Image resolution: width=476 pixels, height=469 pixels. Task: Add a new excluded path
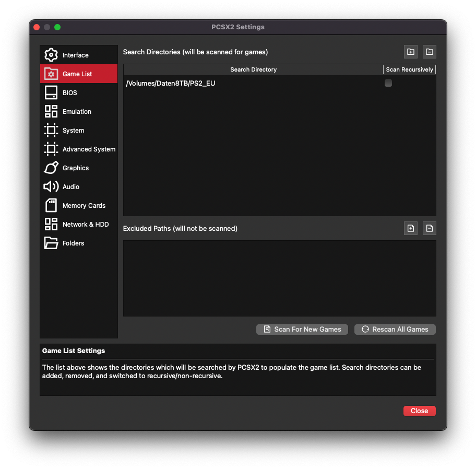410,228
